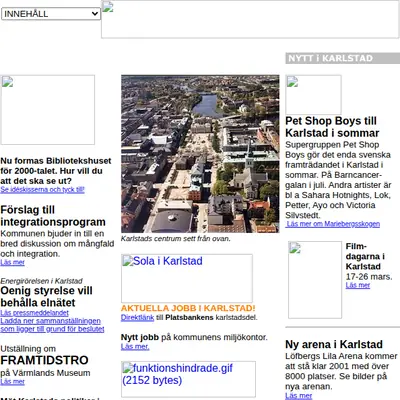Open the aerial photo of Karlstad centrum
400x400 pixels.
click(x=200, y=154)
